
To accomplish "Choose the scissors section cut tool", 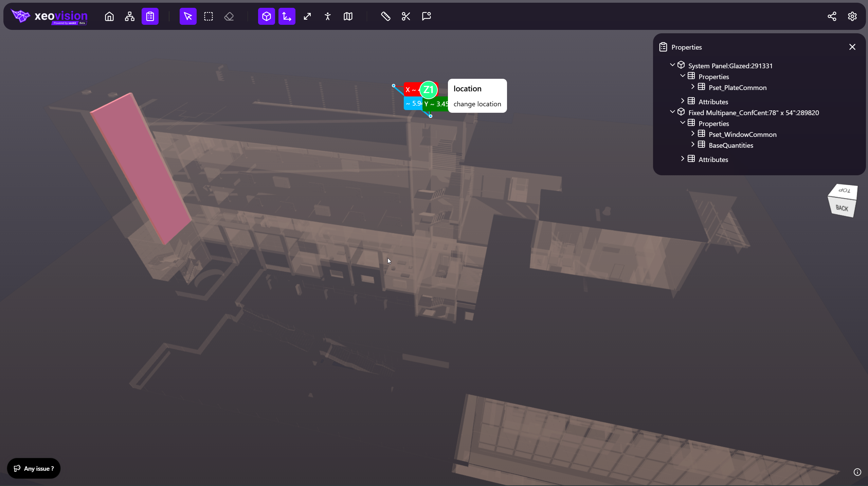I will point(406,16).
